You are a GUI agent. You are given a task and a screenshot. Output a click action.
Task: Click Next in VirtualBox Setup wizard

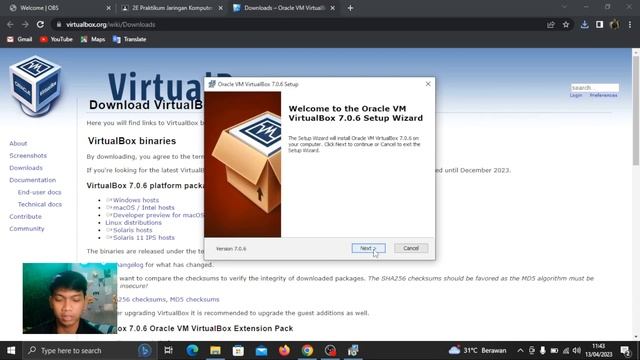[x=368, y=248]
